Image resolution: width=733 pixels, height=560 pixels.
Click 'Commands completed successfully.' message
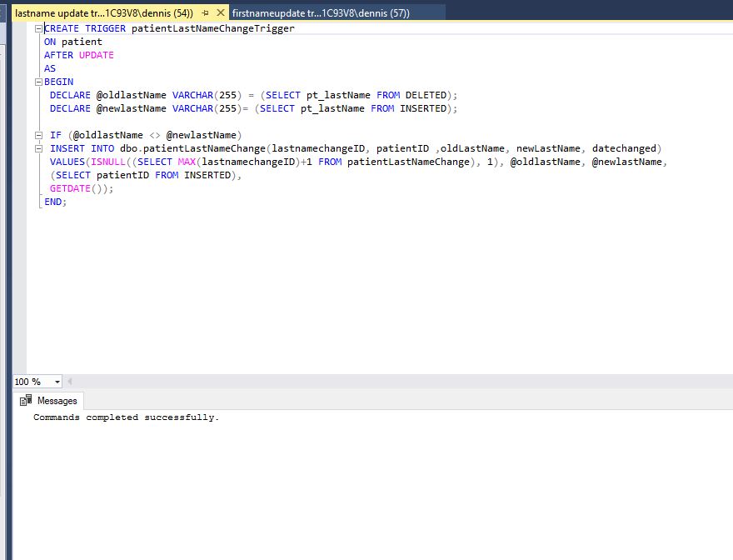click(x=127, y=417)
